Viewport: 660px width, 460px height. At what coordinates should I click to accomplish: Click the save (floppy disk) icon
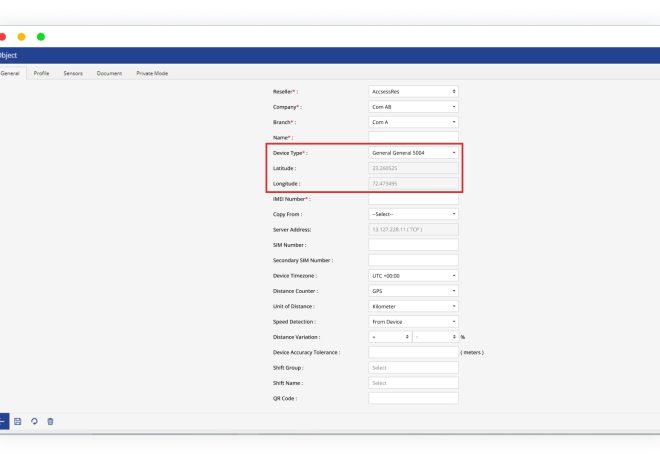pyautogui.click(x=18, y=421)
